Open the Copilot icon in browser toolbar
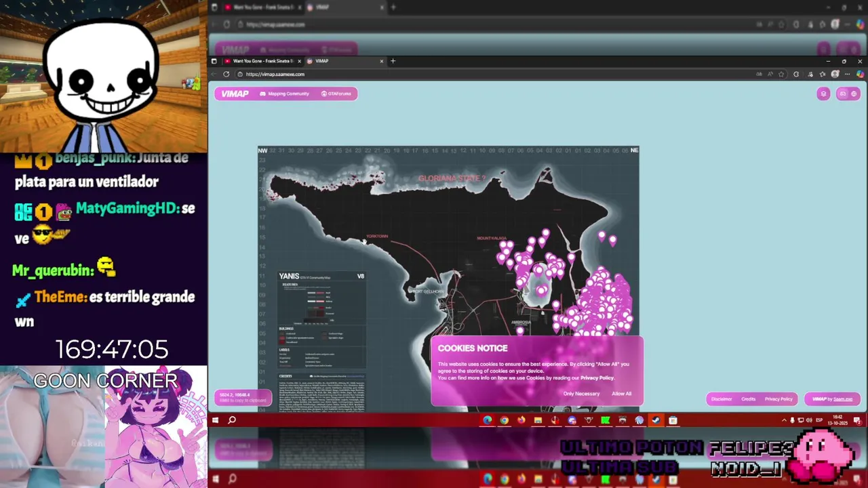This screenshot has height=488, width=868. [860, 74]
